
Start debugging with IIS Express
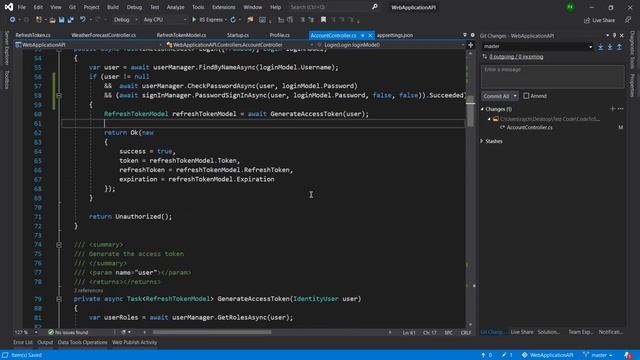[x=208, y=20]
